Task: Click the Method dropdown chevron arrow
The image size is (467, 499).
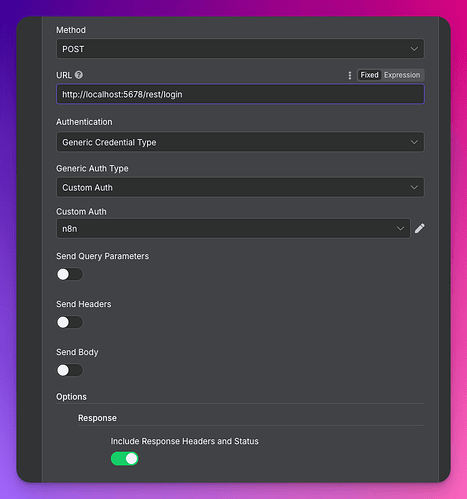Action: [414, 49]
